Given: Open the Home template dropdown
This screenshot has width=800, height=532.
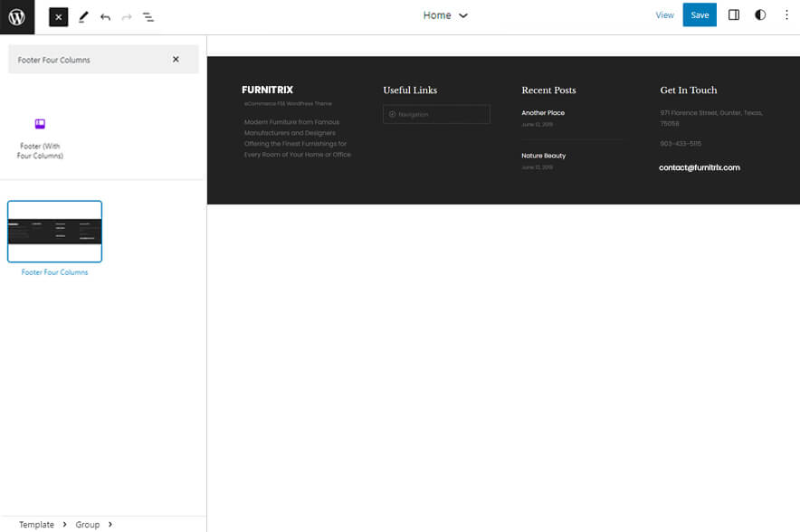Looking at the screenshot, I should (x=462, y=15).
